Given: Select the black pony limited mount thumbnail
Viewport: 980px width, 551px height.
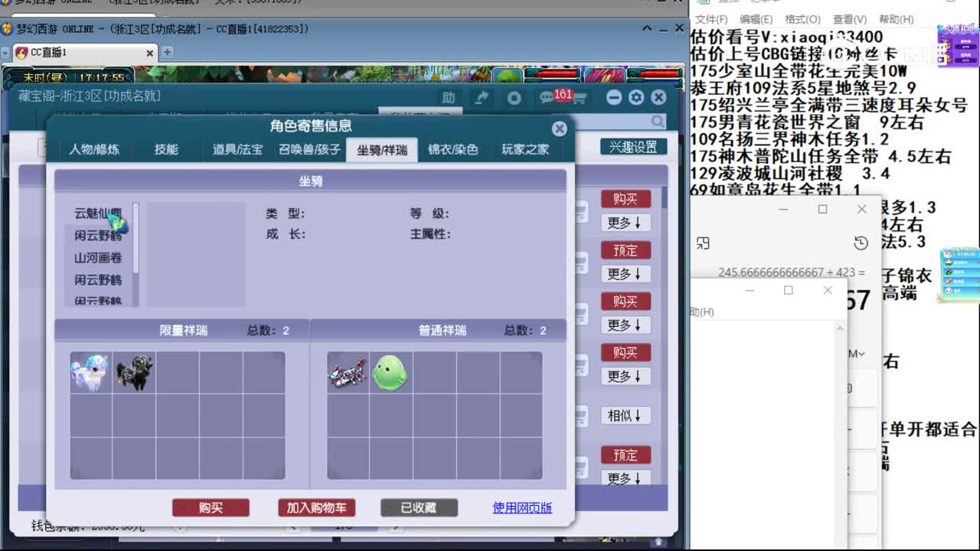Looking at the screenshot, I should [x=135, y=373].
